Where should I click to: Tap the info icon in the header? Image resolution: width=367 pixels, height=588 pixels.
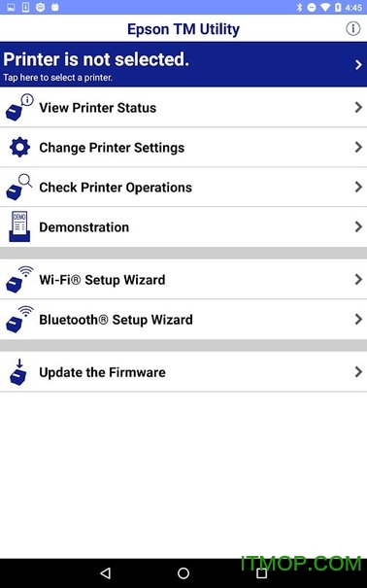352,28
